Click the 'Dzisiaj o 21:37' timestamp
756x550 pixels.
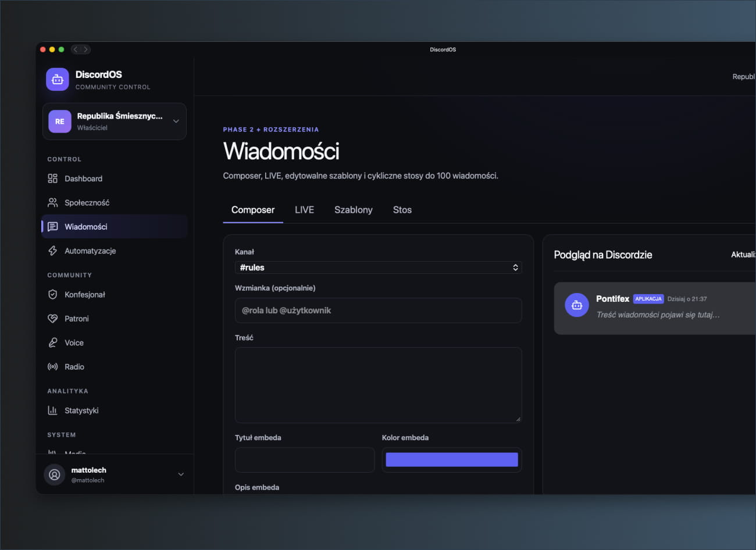click(687, 299)
